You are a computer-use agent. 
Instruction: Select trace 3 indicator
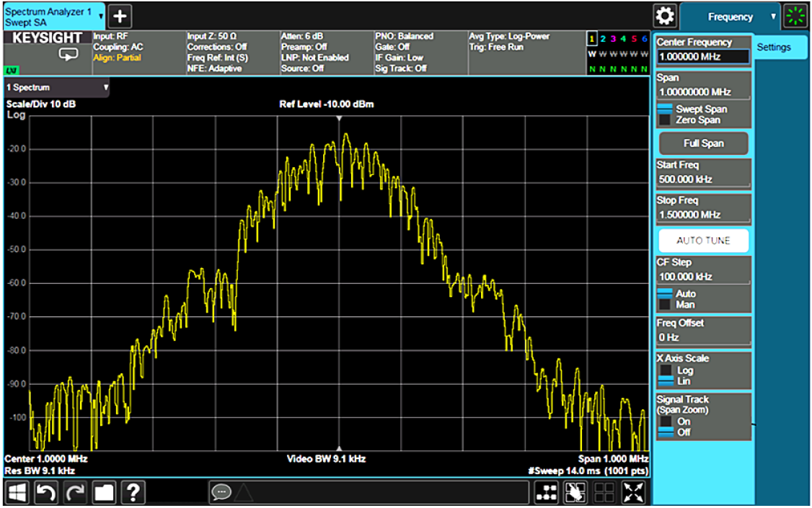click(613, 39)
